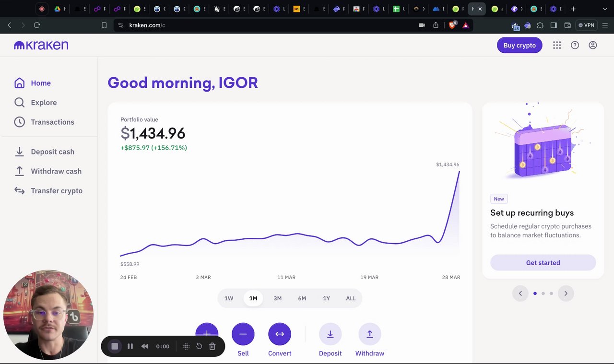The image size is (614, 364).
Task: Click the +$875.97 (+156.71%) gain text
Action: pos(153,148)
